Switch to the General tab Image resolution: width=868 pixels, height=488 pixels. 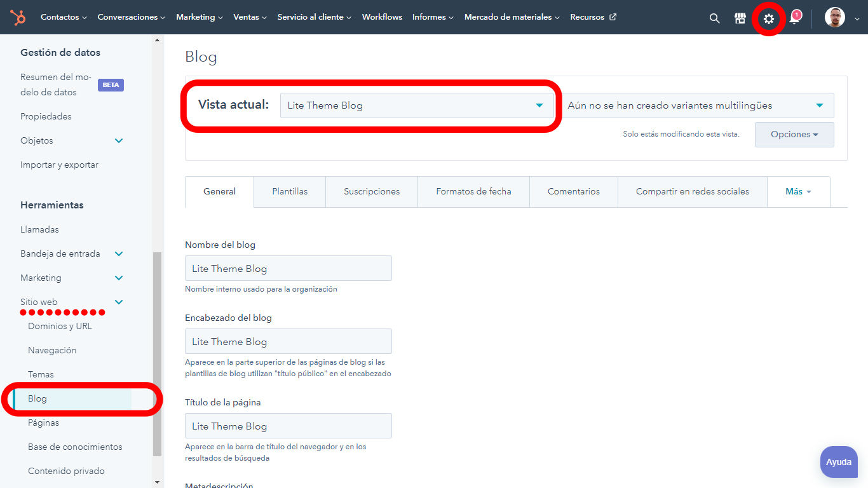[x=219, y=191]
